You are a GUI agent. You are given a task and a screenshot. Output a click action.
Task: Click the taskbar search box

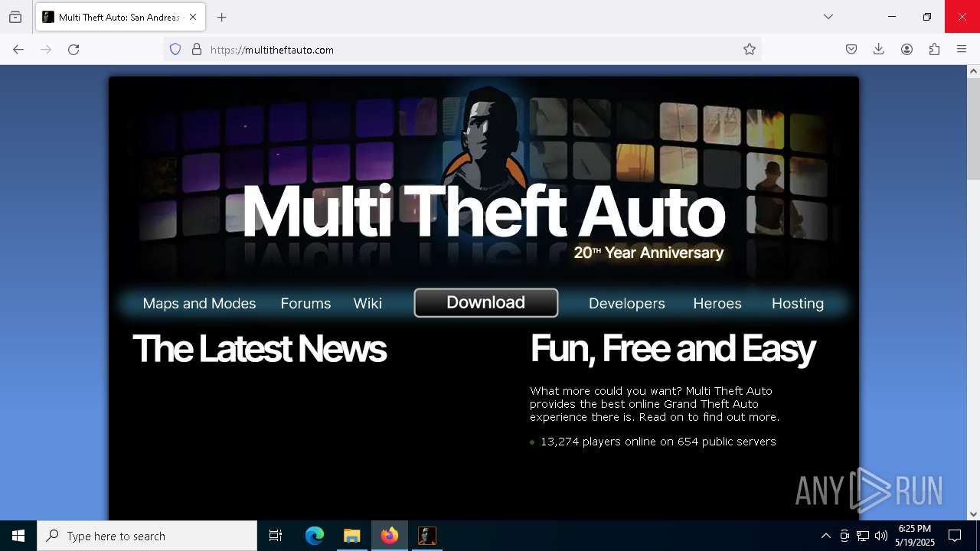(147, 536)
